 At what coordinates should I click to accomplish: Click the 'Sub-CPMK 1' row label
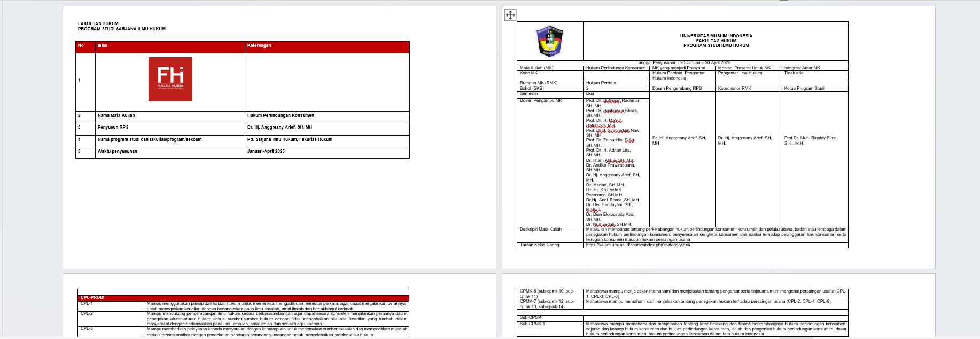[532, 324]
